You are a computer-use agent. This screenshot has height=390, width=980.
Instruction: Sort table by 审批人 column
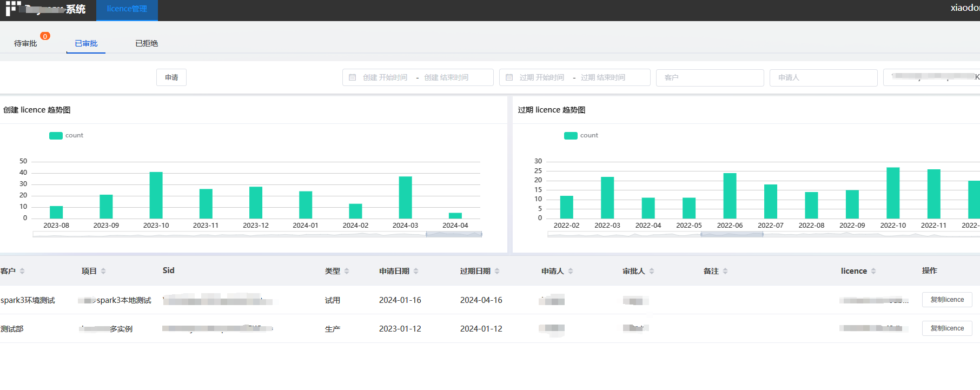(x=652, y=271)
